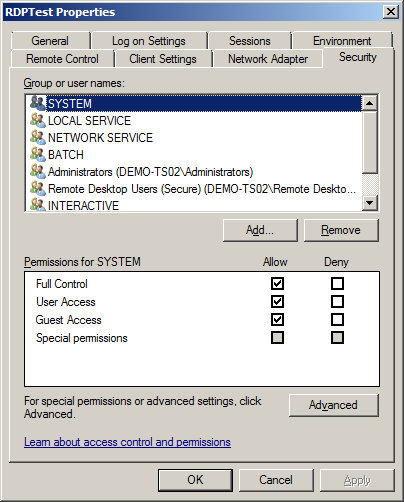Select the BATCH group icon
This screenshot has width=404, height=502.
click(38, 154)
